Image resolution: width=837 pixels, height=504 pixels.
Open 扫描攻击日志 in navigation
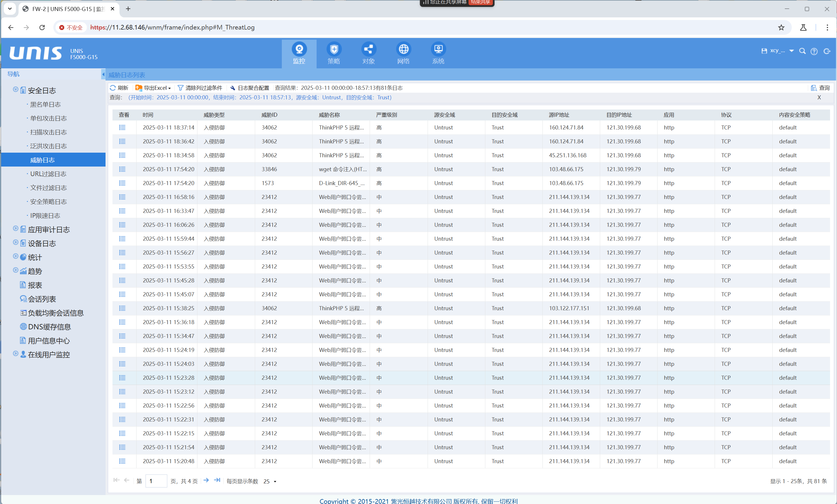(x=48, y=132)
